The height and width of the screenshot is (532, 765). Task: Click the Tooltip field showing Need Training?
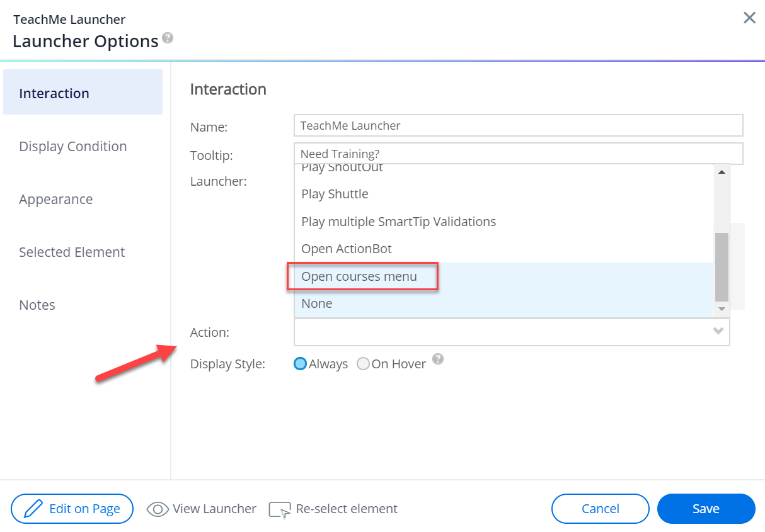coord(518,153)
